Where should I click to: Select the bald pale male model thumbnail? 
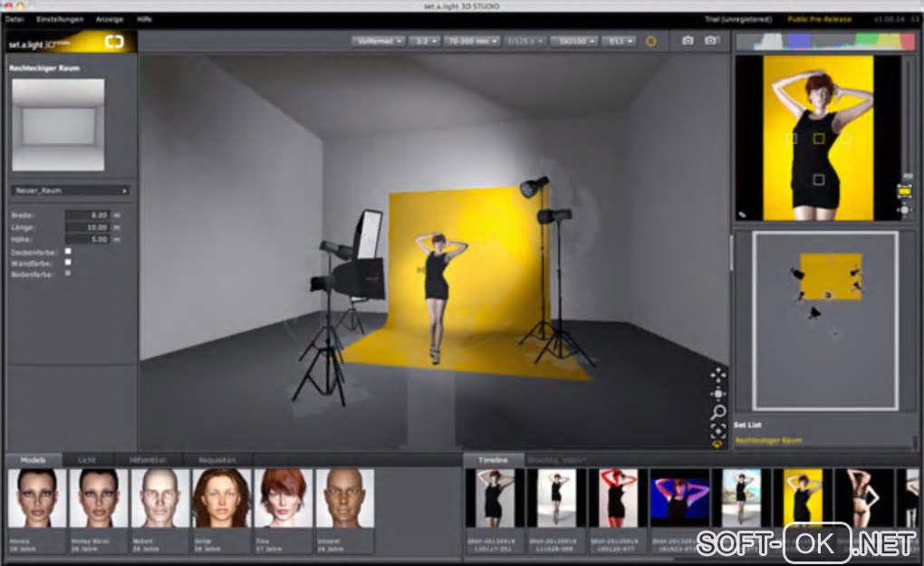[x=159, y=498]
